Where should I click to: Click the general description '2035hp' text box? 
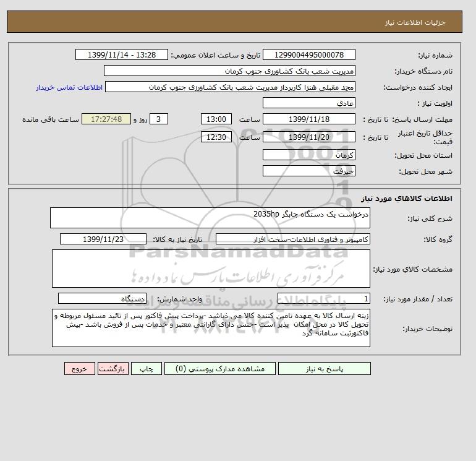[210, 218]
